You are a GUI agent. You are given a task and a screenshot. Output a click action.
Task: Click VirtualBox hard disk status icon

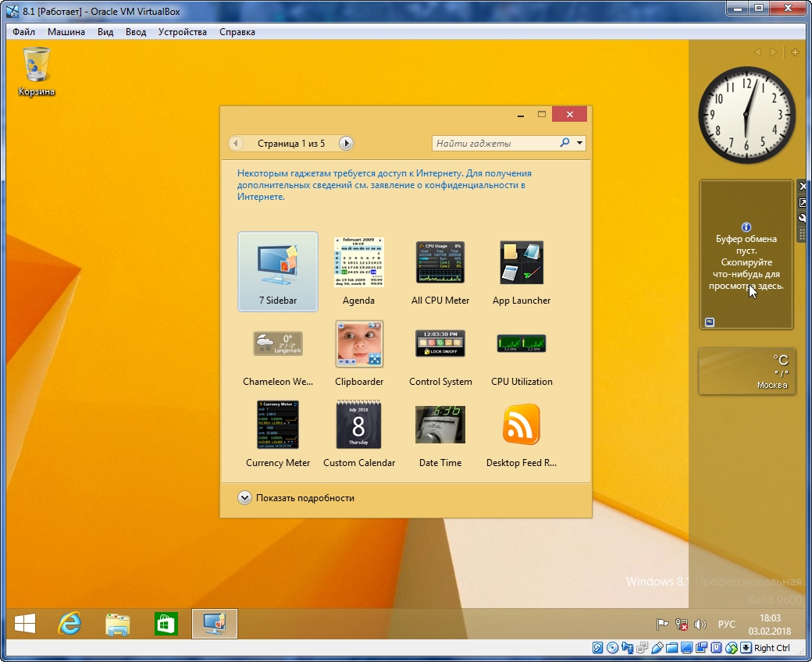pos(597,647)
